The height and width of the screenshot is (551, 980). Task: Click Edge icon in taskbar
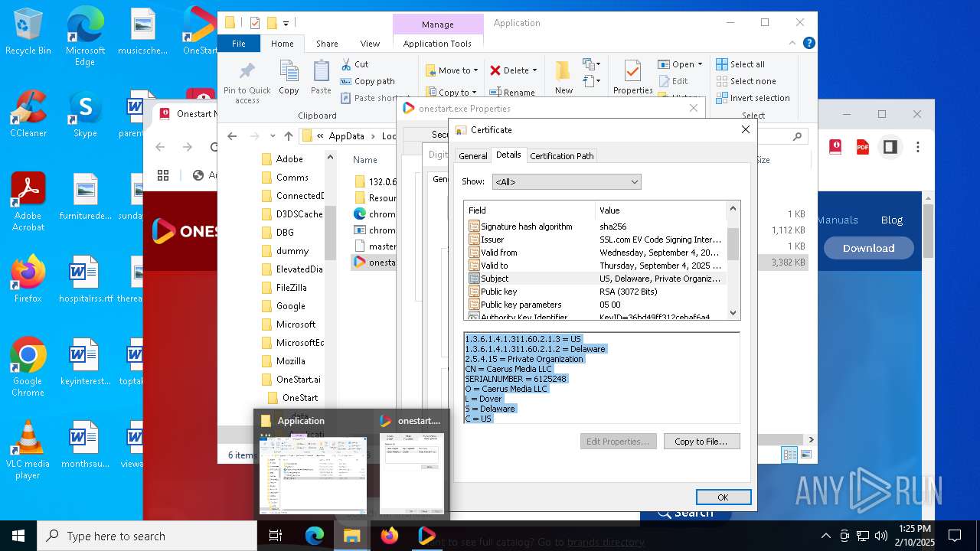[315, 536]
